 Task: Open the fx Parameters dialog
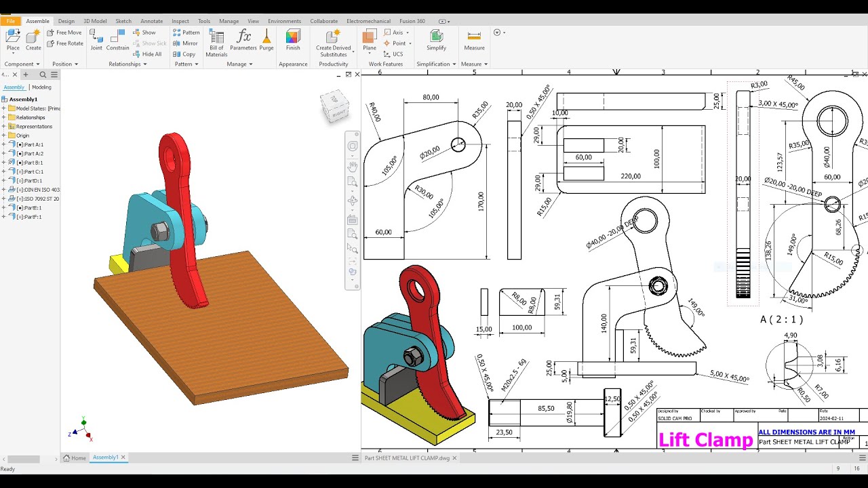pos(243,40)
